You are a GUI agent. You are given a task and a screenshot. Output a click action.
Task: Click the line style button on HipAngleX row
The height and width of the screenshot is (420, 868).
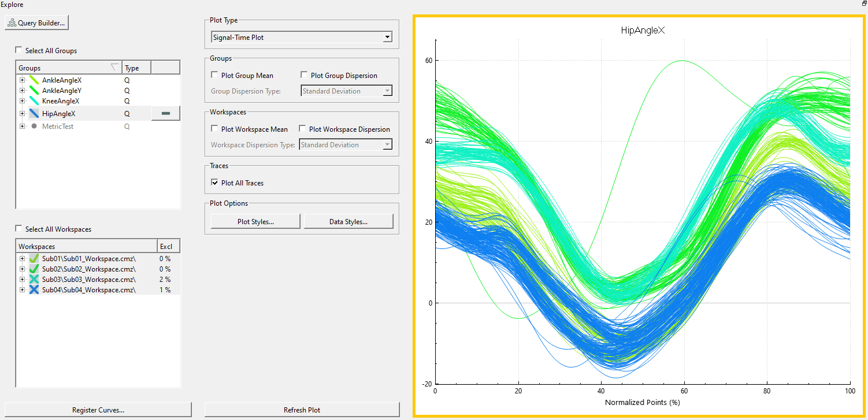166,113
